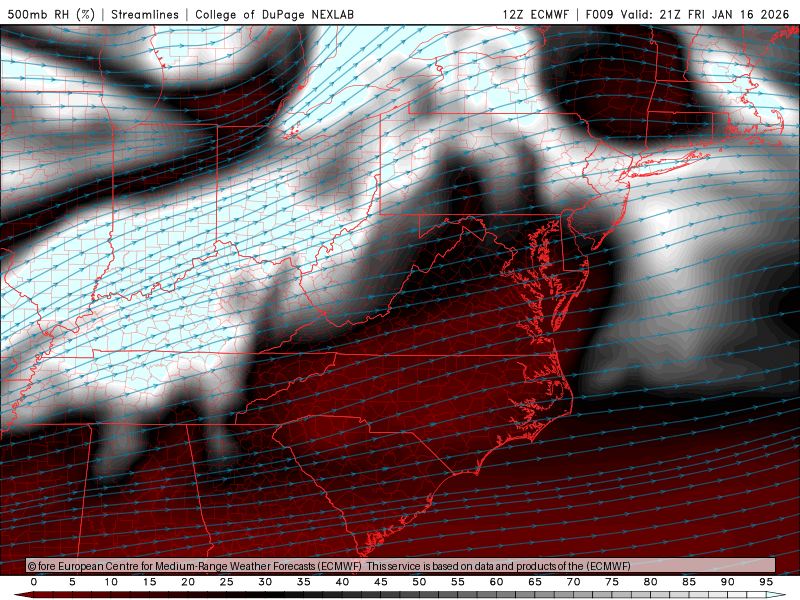This screenshot has height=600, width=800.
Task: Select 'College of DuPage NEXLAB' text
Action: [x=274, y=14]
